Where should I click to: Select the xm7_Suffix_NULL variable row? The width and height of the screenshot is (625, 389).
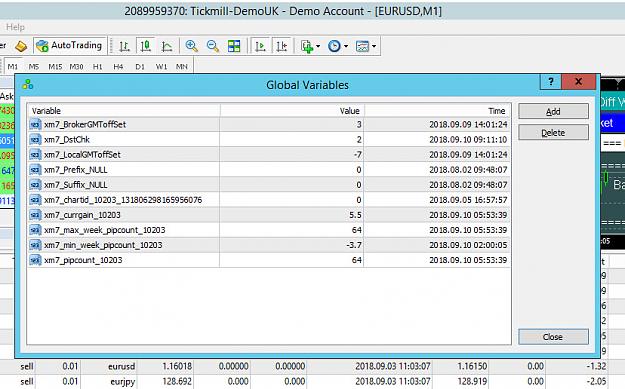[269, 185]
